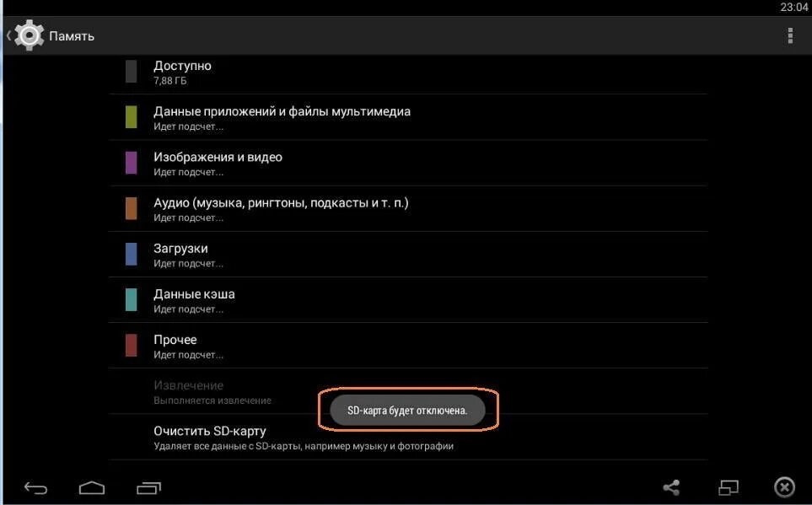Dismiss the SD-карта будет отключена toast
This screenshot has width=812, height=505.
coord(407,411)
